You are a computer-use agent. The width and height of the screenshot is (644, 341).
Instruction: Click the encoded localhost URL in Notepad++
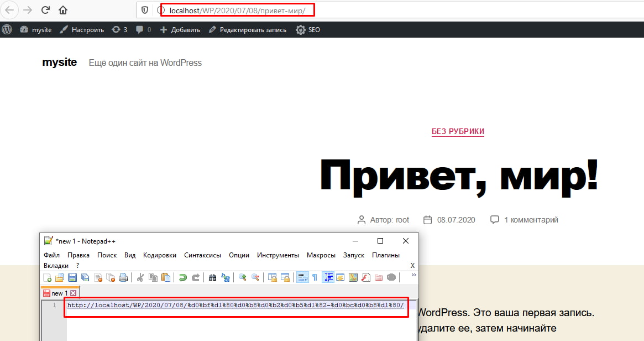(x=235, y=305)
